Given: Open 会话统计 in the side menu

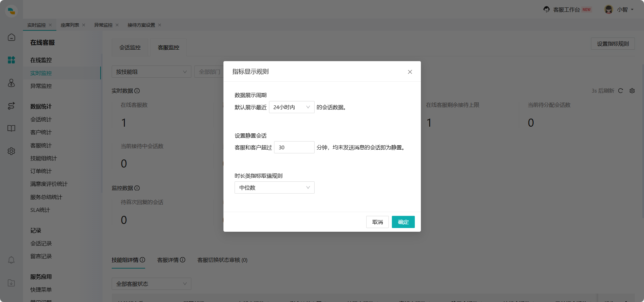Looking at the screenshot, I should 41,120.
